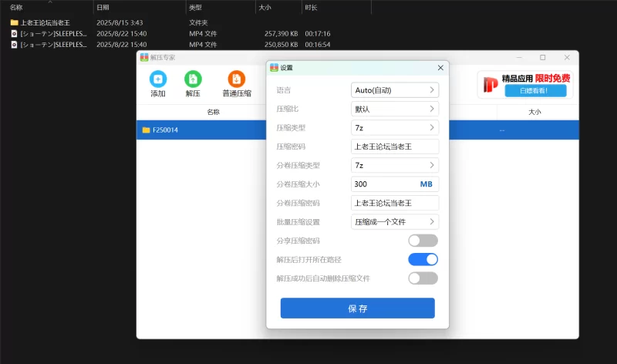Click the F250014 folder icon

[146, 130]
